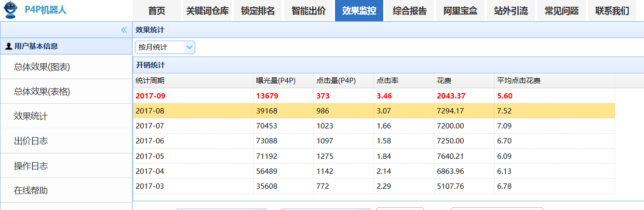Open 出价日志 in the sidebar
The width and height of the screenshot is (644, 210).
click(x=66, y=141)
